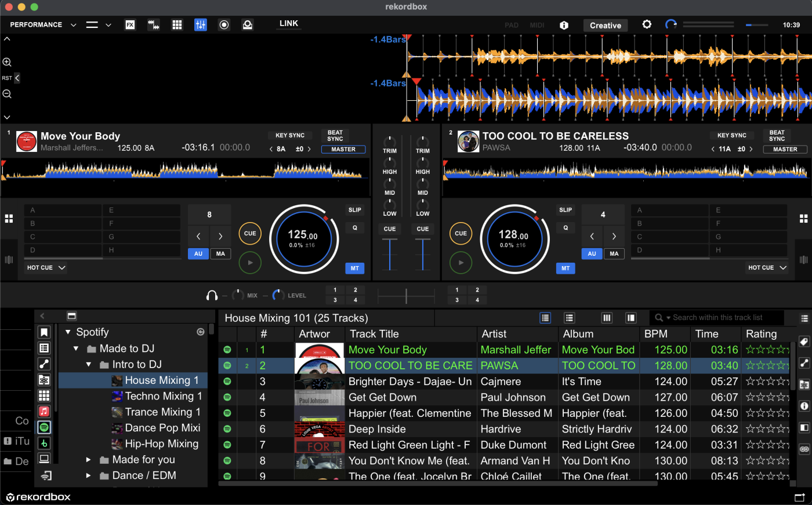Open the sampler grid icon in toolbar
This screenshot has width=812, height=505.
pyautogui.click(x=177, y=25)
